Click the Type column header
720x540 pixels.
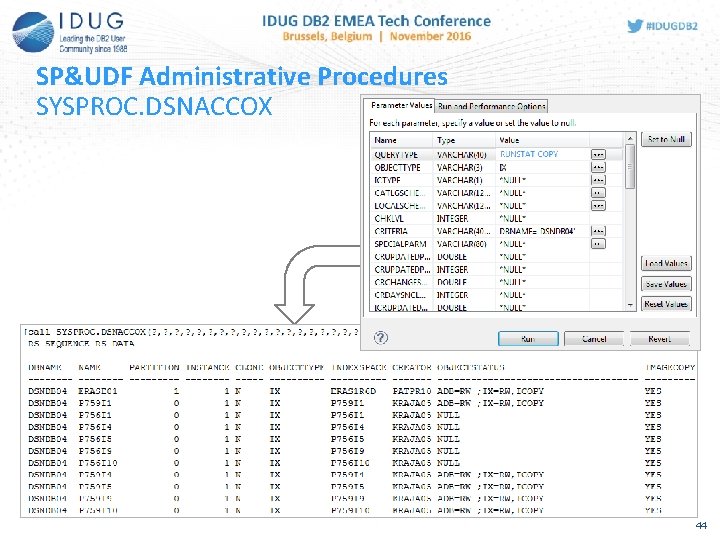464,140
